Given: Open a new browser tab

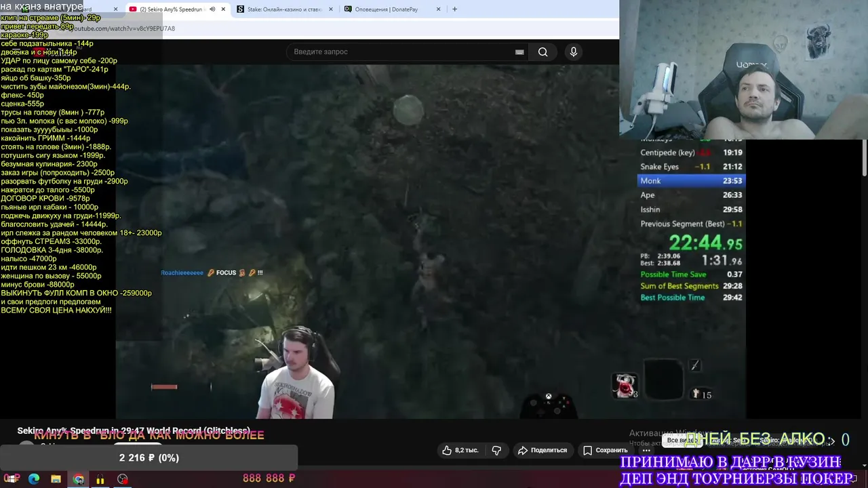Looking at the screenshot, I should point(454,9).
